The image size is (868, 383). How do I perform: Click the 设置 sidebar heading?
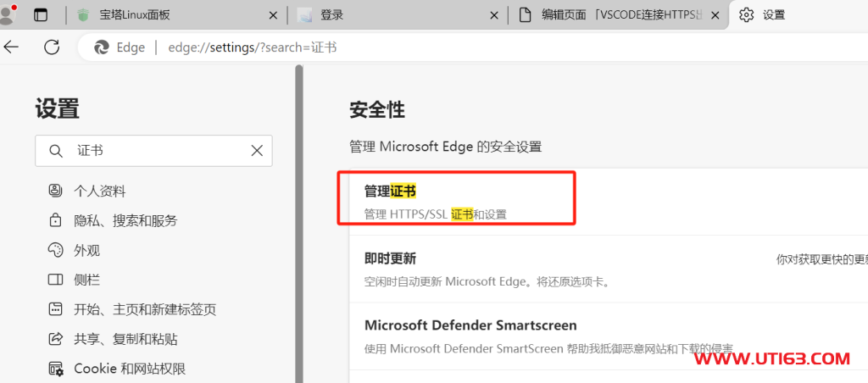(x=57, y=108)
